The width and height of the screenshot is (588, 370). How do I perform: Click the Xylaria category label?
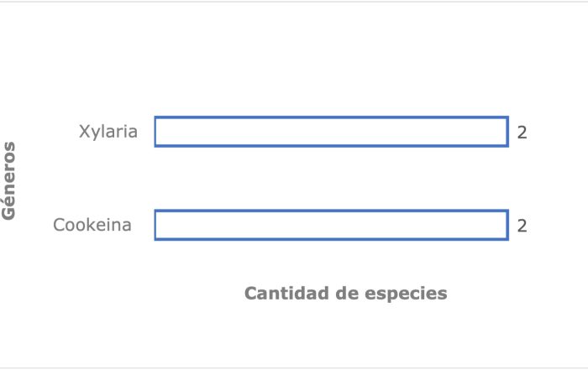108,132
